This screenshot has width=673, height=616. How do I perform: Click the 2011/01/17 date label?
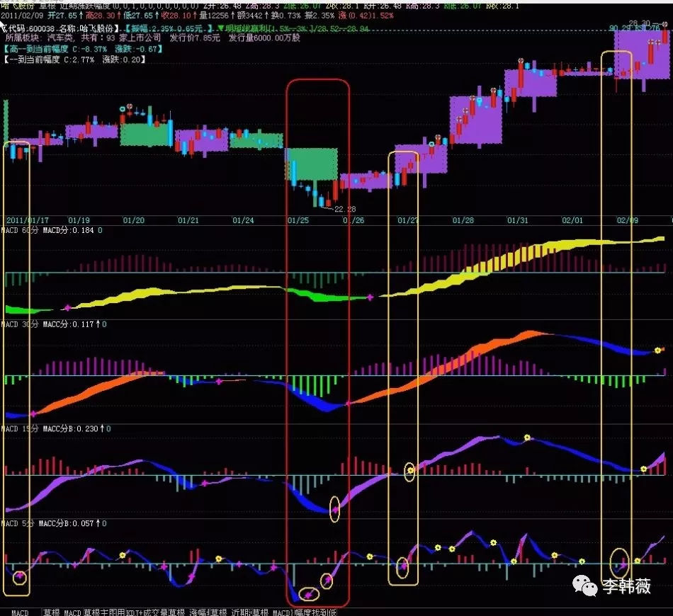[x=28, y=220]
